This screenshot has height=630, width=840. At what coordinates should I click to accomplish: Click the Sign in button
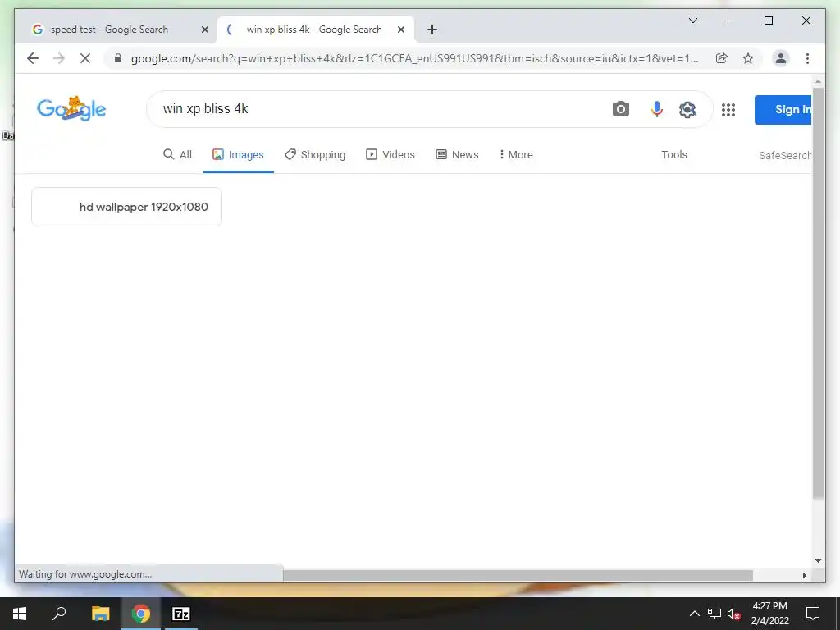click(783, 109)
